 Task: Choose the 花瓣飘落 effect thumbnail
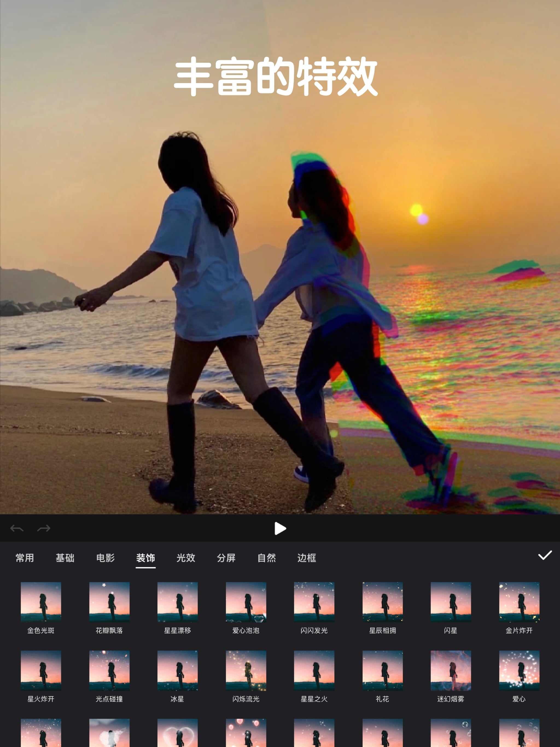[109, 602]
